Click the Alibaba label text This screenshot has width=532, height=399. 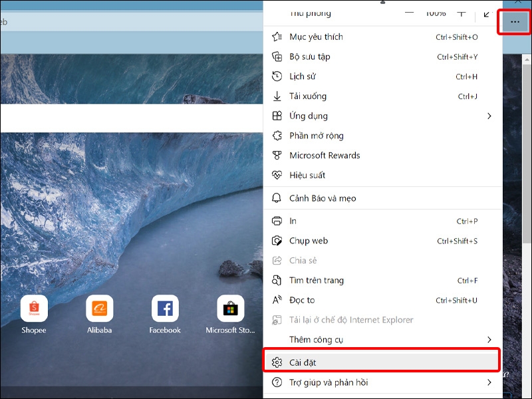click(x=99, y=330)
